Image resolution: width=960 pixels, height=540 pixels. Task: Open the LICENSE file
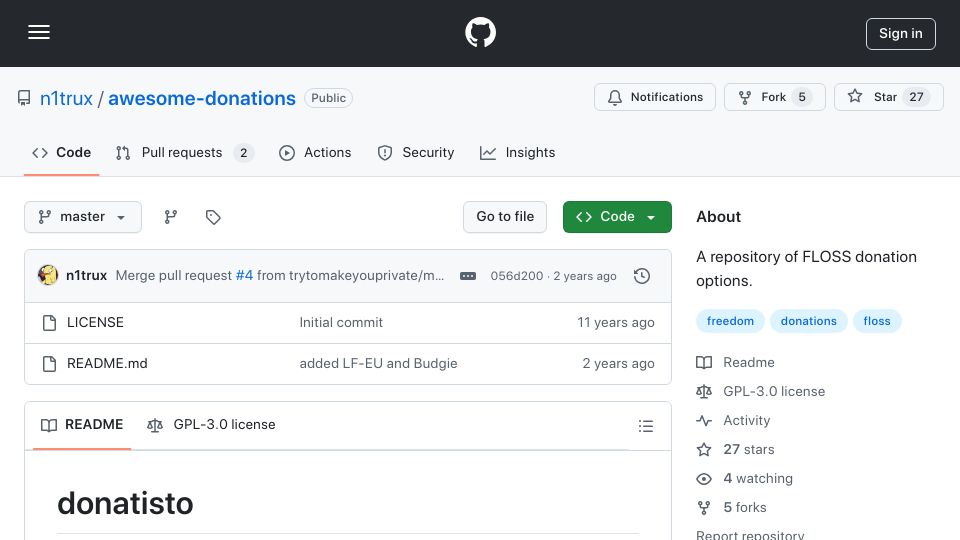pos(95,323)
